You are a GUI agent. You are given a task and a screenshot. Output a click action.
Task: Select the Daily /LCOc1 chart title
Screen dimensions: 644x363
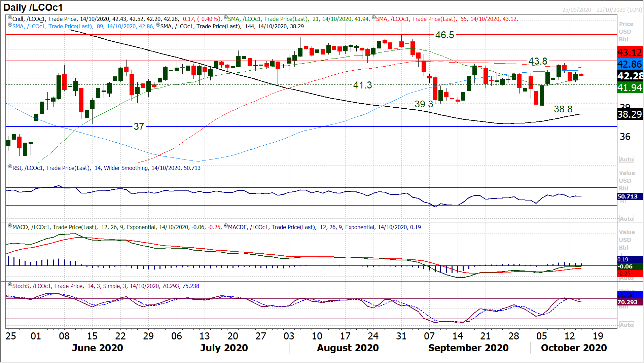click(33, 7)
